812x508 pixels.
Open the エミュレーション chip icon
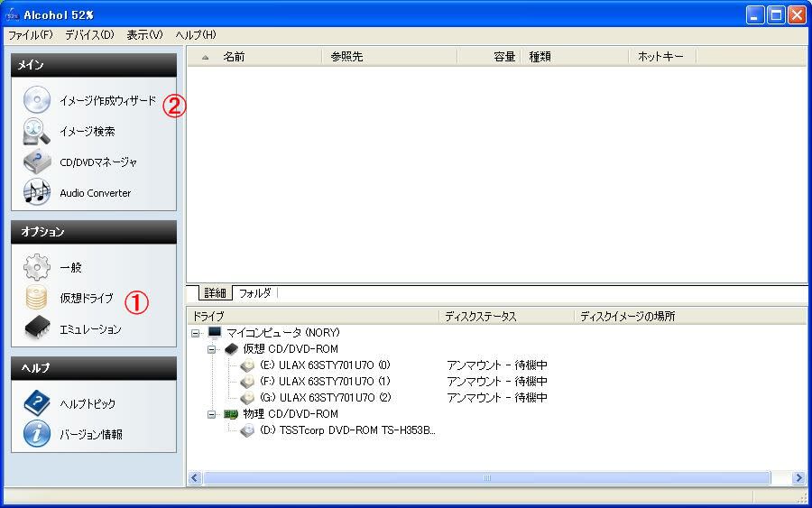tap(37, 328)
